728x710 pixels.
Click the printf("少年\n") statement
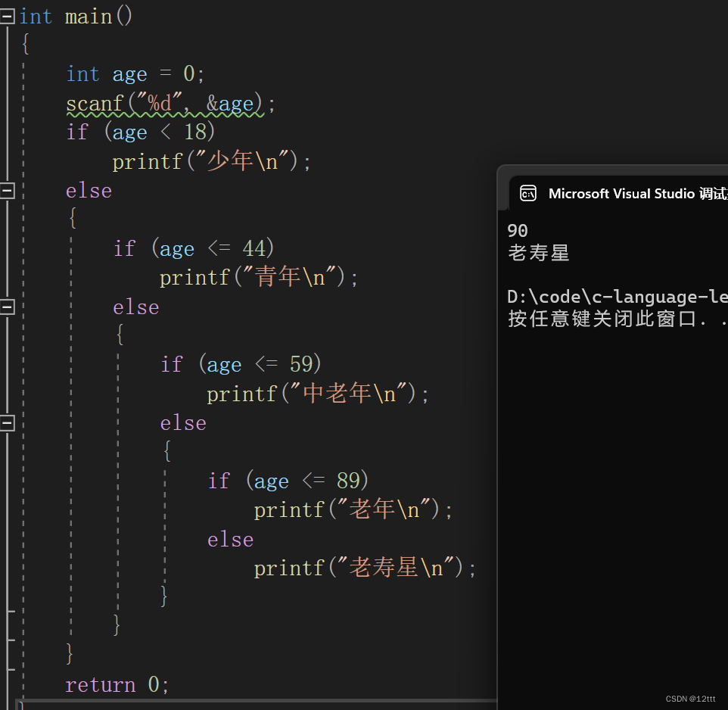tap(211, 161)
